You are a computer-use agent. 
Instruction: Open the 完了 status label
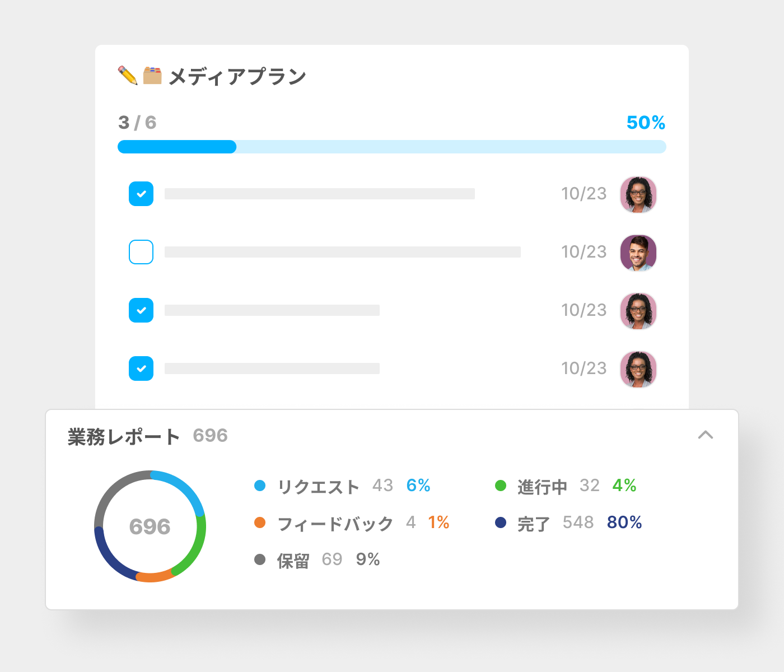pyautogui.click(x=533, y=524)
